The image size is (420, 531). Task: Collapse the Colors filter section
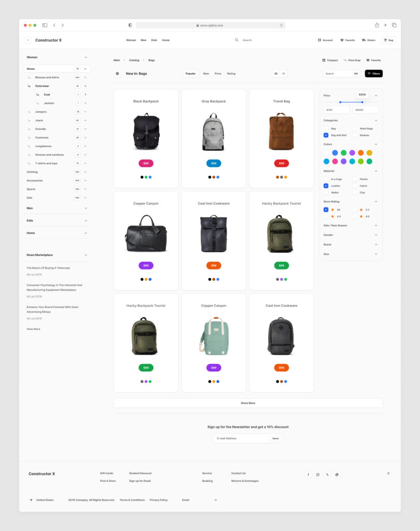click(x=376, y=144)
